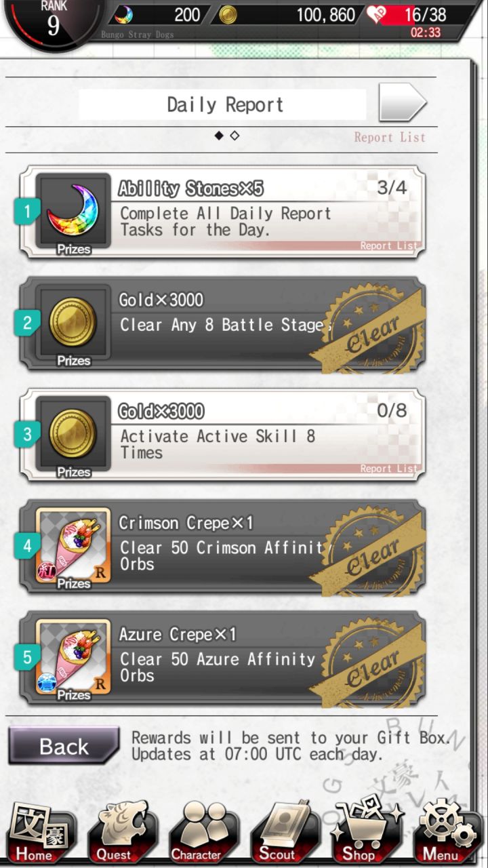This screenshot has height=868, width=488.
Task: Open the Report List link
Action: point(390,137)
